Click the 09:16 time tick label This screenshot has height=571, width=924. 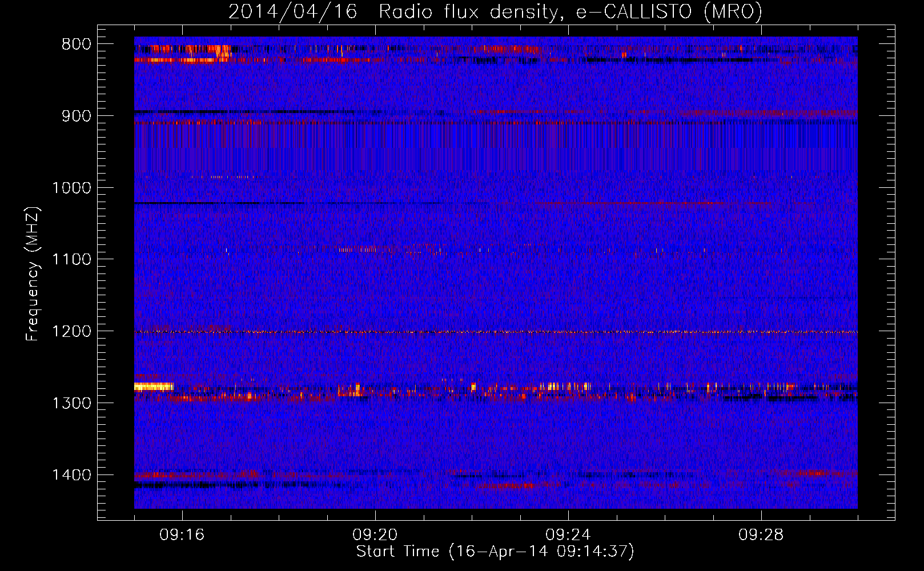(182, 535)
